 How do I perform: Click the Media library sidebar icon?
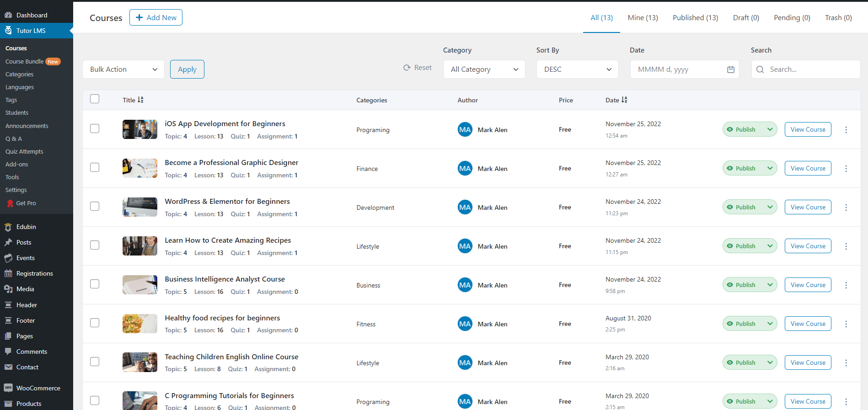point(8,289)
